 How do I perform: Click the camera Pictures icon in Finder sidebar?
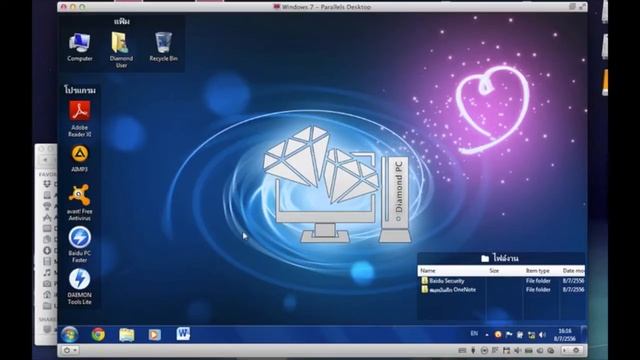[47, 283]
